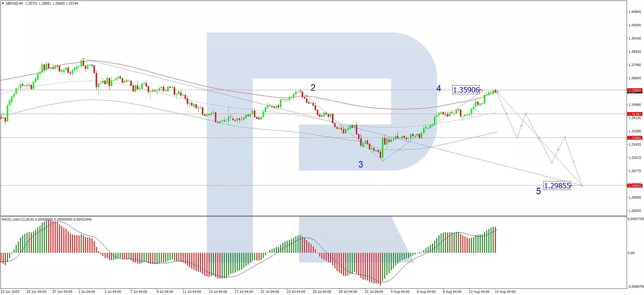This screenshot has height=295, width=644.
Task: Click the 1.29855 target price label box
Action: [x=557, y=186]
